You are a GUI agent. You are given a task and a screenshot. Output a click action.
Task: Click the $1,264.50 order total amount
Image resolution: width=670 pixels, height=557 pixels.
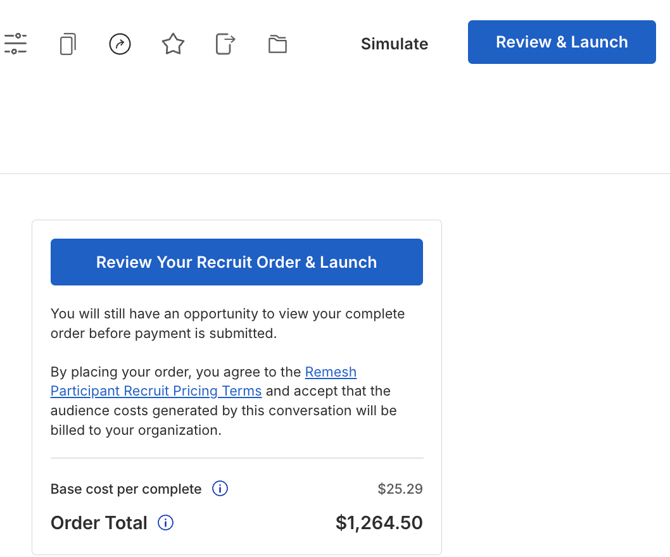(x=378, y=523)
